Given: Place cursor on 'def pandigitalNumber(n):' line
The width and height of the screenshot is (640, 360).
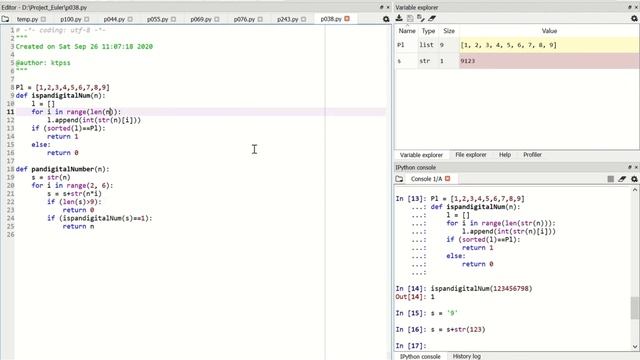Looking at the screenshot, I should (62, 169).
